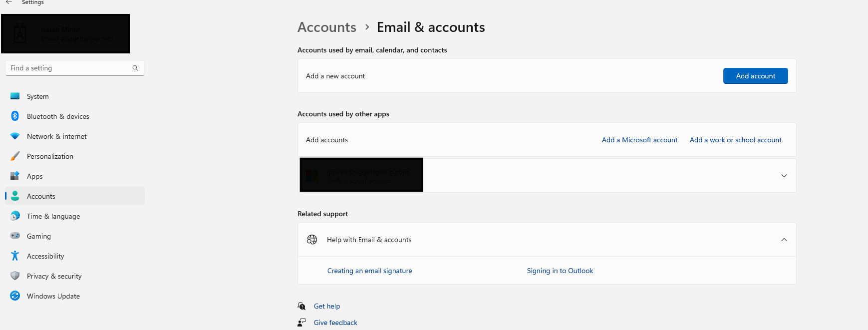
Task: Open System settings
Action: [75, 96]
